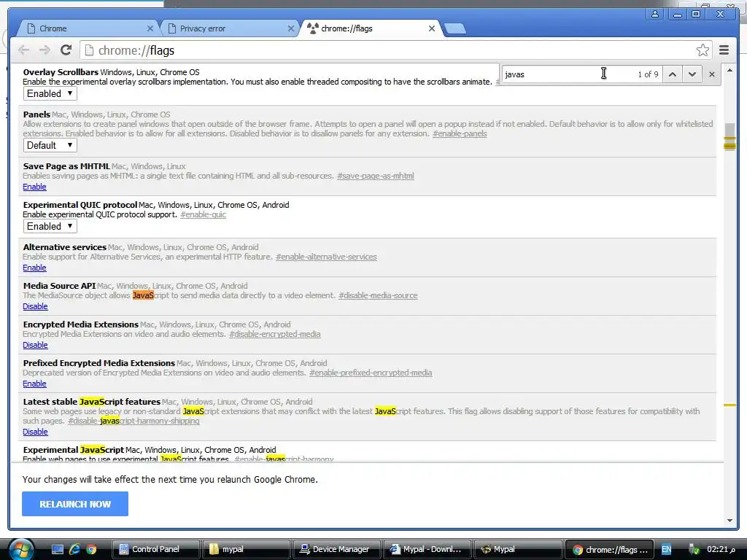Close the Privacy error tab
This screenshot has height=560, width=747.
coord(291,28)
